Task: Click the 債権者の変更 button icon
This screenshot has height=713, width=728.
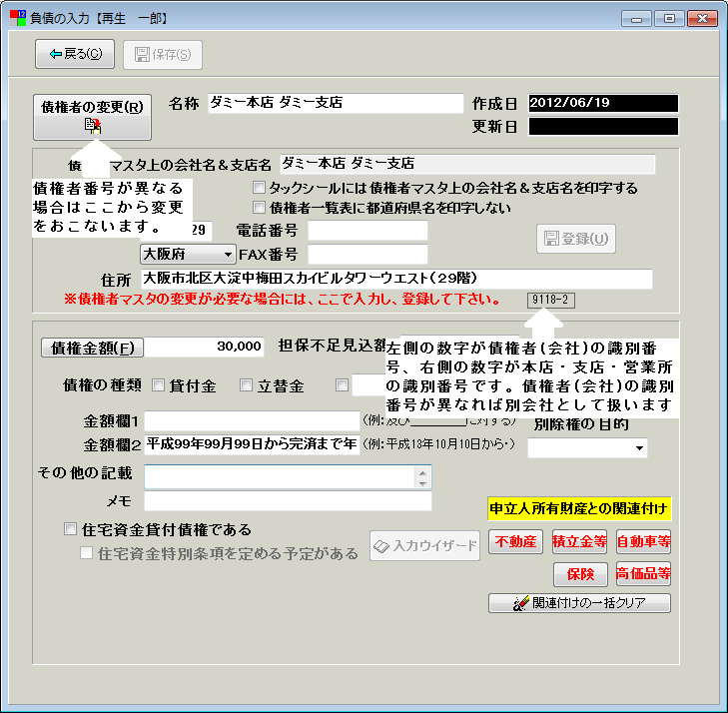Action: point(92,125)
